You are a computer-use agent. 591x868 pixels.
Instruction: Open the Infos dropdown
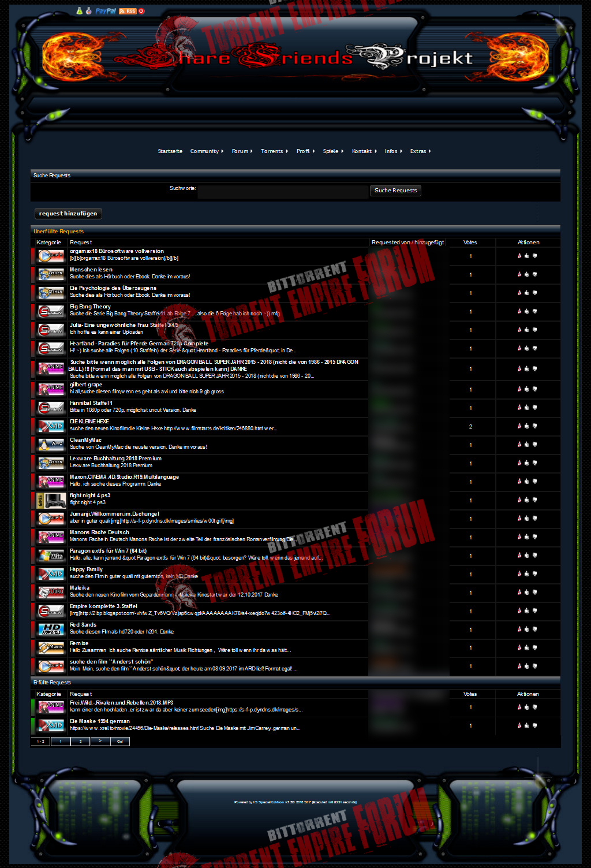[394, 151]
